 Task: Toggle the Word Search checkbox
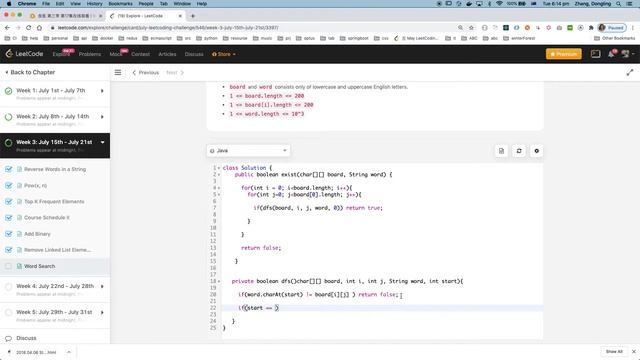pos(9,266)
